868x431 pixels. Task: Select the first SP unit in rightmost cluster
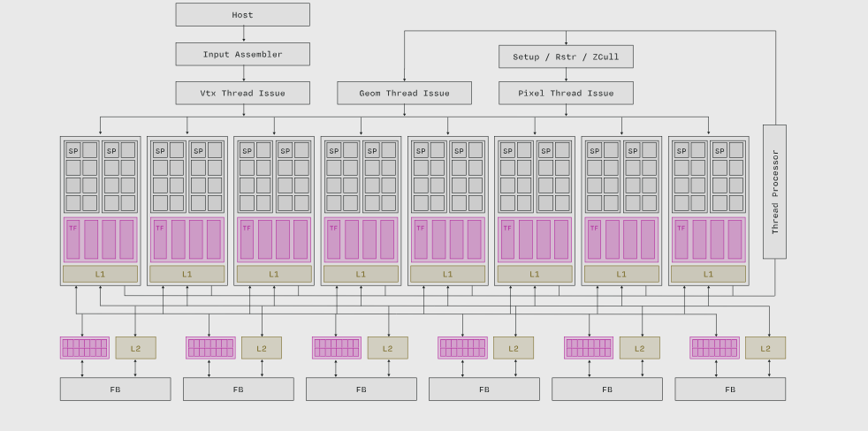click(x=681, y=150)
